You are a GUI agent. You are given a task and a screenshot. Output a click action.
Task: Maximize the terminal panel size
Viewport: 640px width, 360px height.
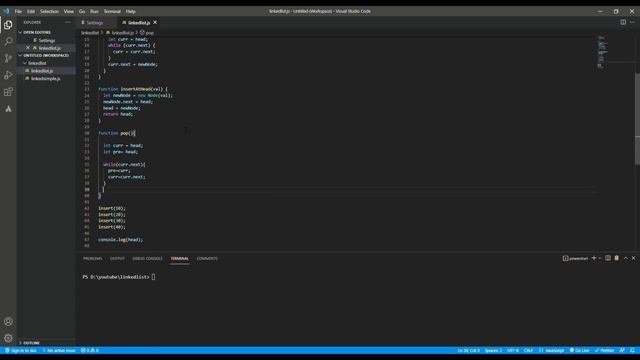coord(625,258)
